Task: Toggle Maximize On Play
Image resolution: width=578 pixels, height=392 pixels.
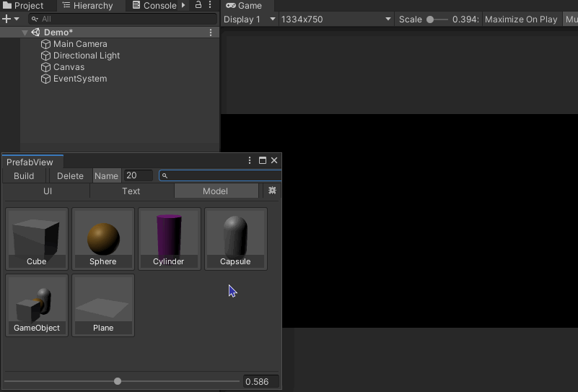Action: click(x=521, y=19)
